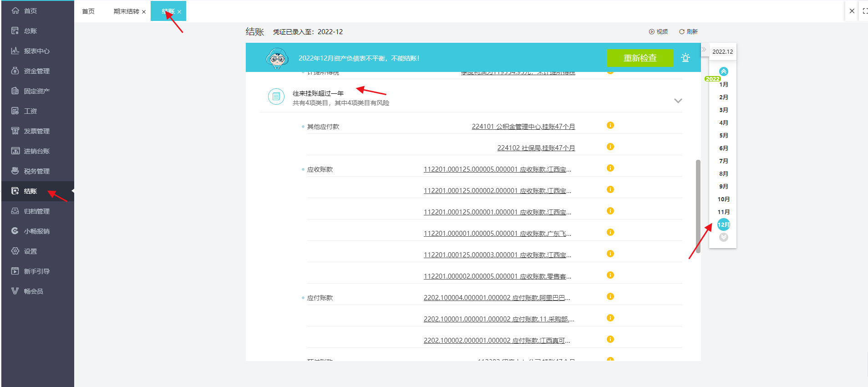Click warning icon next to 224102 社保局

(610, 147)
